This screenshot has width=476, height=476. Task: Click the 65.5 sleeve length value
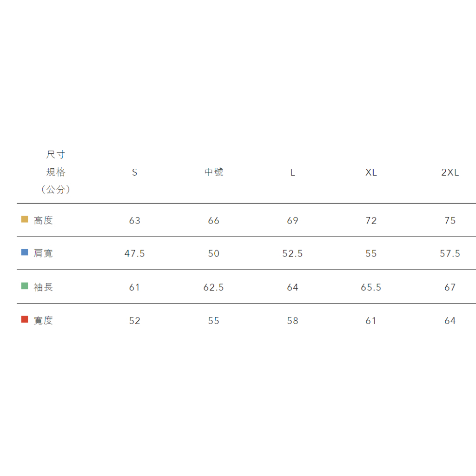[x=371, y=287]
